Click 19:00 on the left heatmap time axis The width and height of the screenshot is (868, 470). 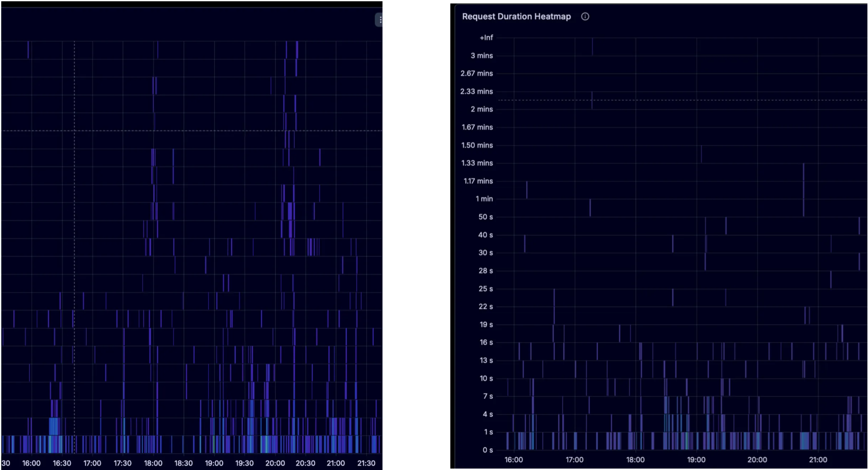(x=214, y=463)
